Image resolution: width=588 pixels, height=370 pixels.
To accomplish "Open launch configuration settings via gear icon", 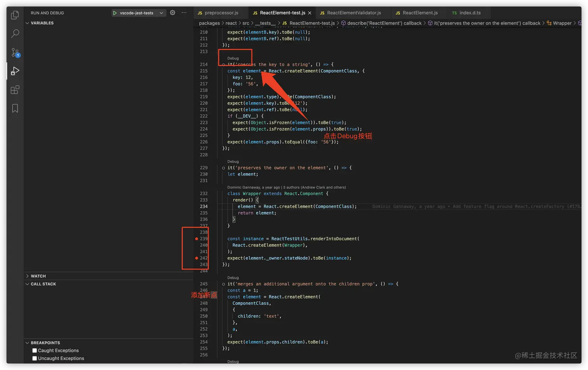I will (x=173, y=12).
